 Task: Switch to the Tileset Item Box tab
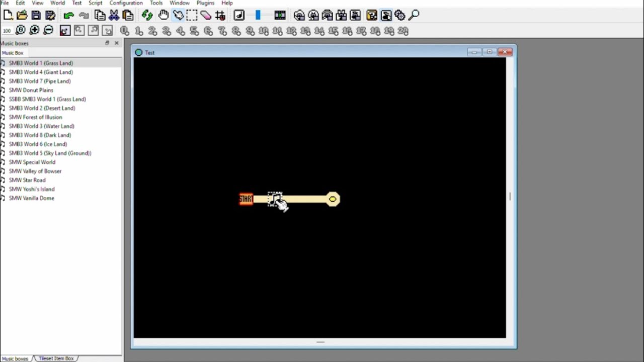point(56,358)
